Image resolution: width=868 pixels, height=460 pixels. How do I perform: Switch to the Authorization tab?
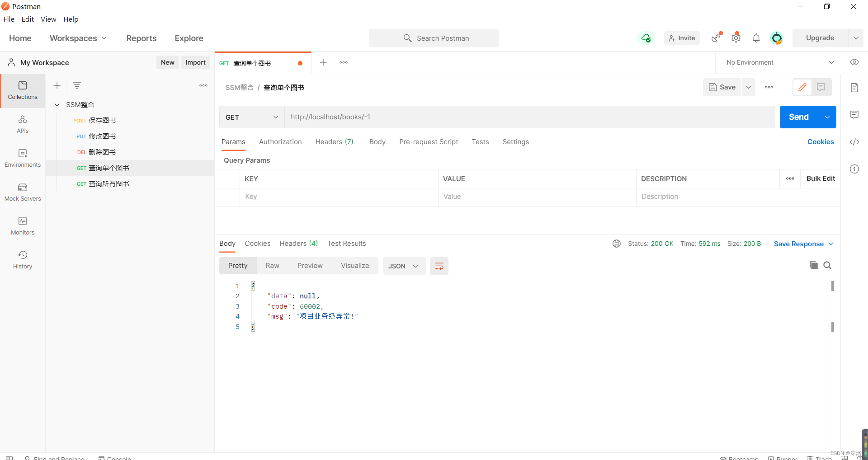[280, 142]
